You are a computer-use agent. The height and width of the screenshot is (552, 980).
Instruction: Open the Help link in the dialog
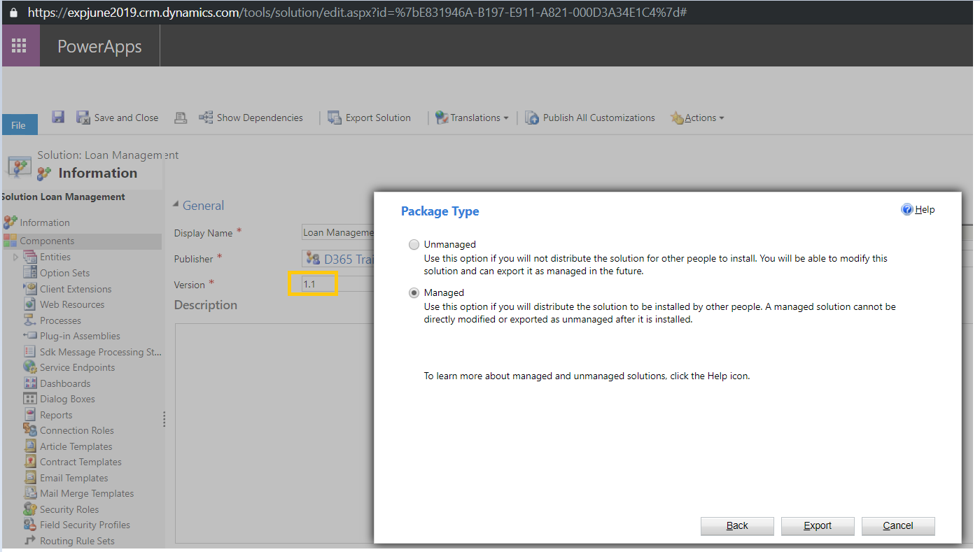(x=925, y=209)
